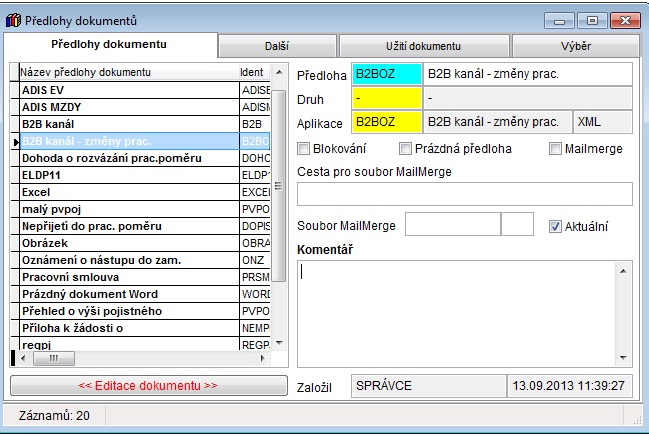The height and width of the screenshot is (437, 649).
Task: Tick the Prázdná předloha checkbox
Action: coord(405,149)
